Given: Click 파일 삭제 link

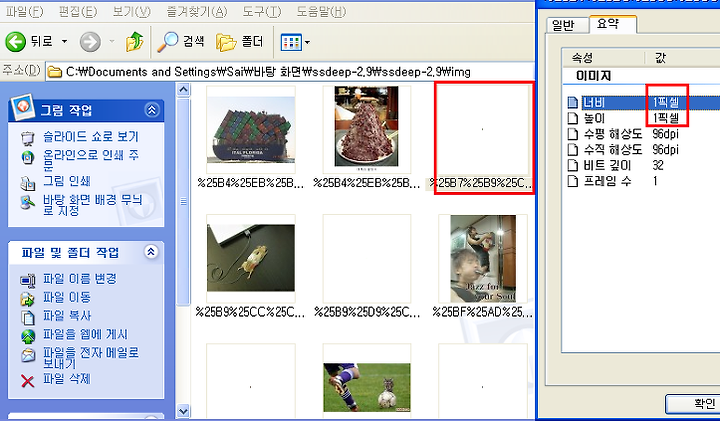Looking at the screenshot, I should (67, 378).
